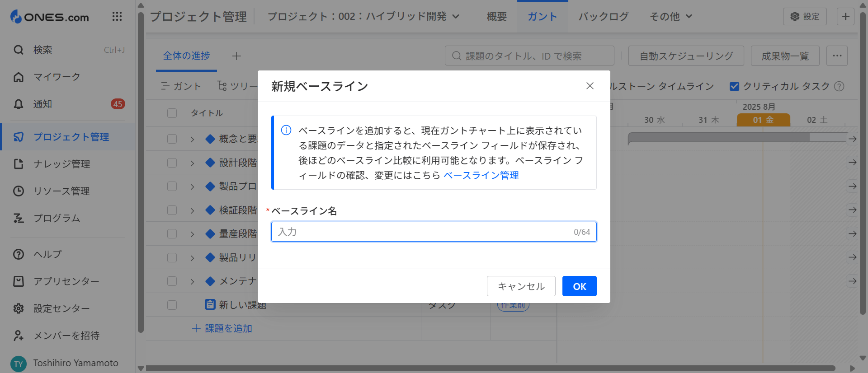Select the 全体の進捗 view tab

coord(186,56)
